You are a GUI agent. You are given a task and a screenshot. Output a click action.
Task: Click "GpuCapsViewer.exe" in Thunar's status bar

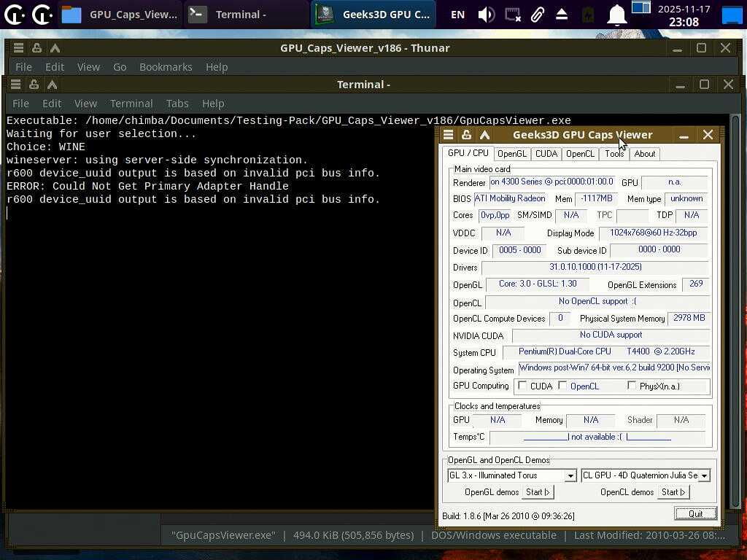coord(223,535)
